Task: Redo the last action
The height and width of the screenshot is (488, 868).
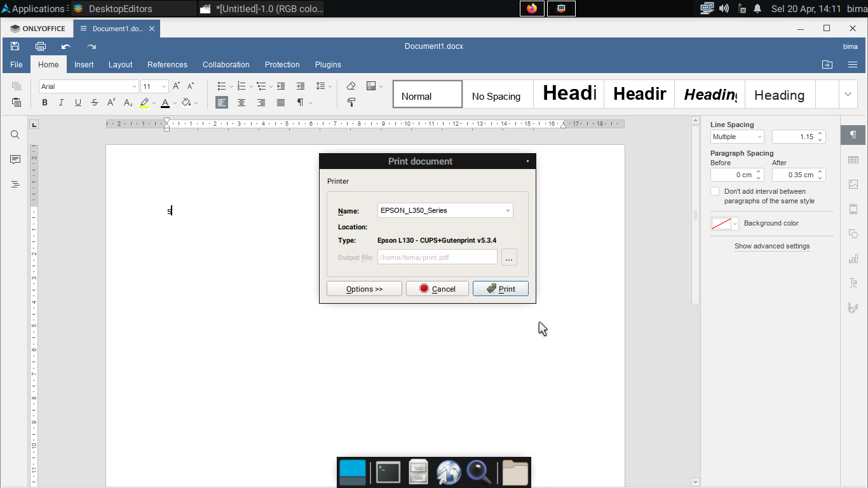Action: tap(92, 46)
